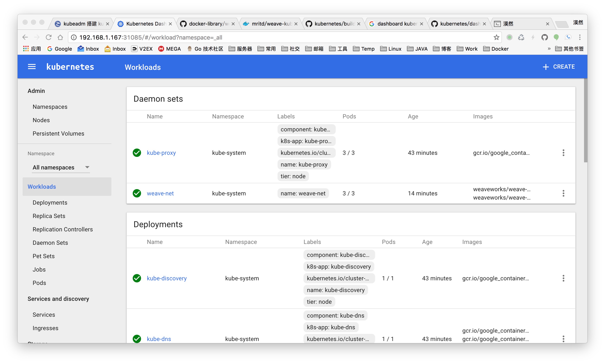Open Persistent Volumes in the sidebar
605x364 pixels.
point(58,133)
